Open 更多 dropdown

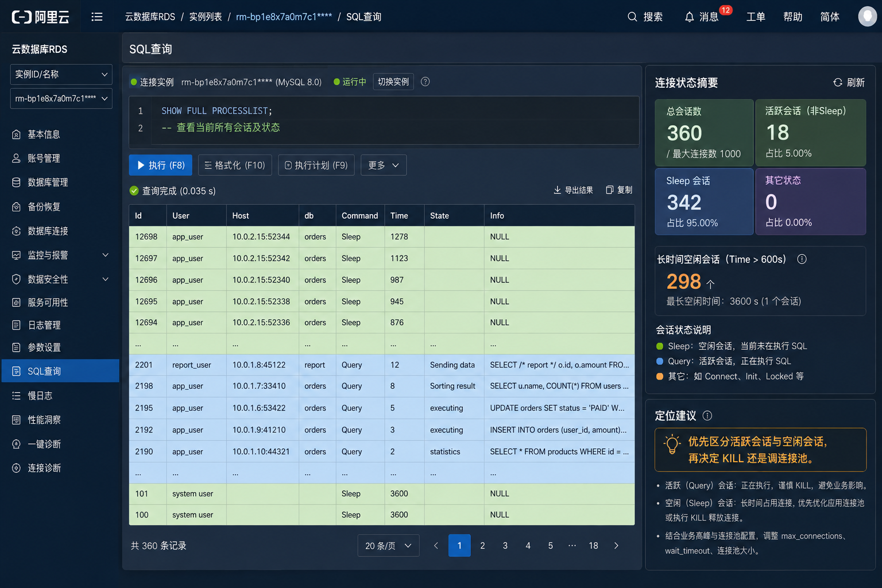[384, 165]
